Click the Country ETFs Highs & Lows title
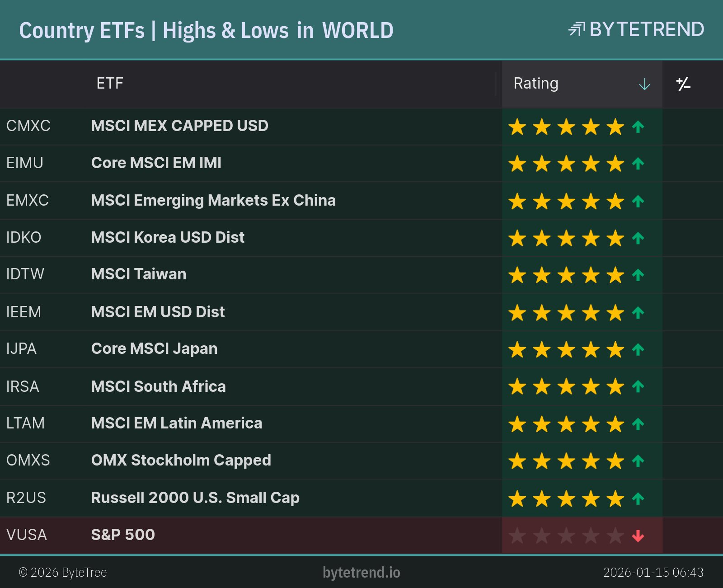Screen dimensions: 723x588 point(206,31)
